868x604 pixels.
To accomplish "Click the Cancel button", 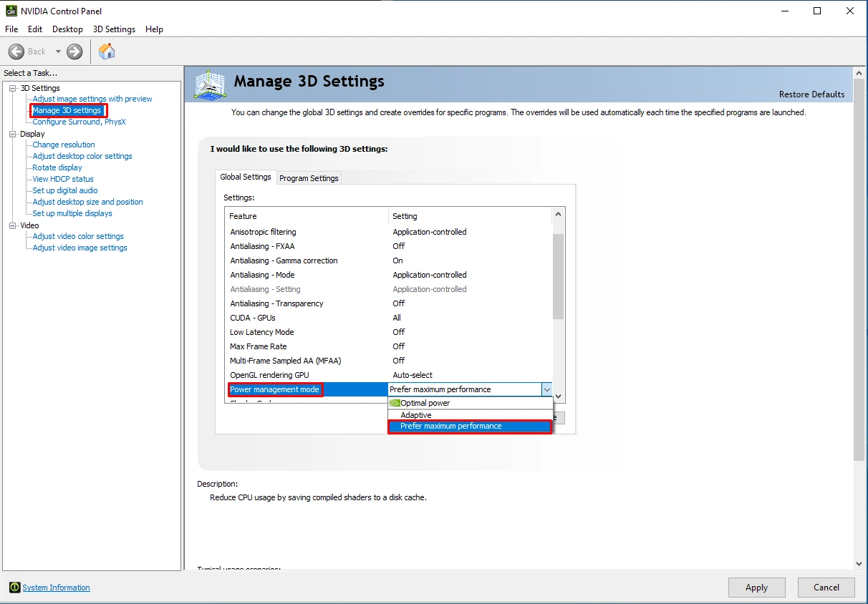I will [826, 587].
